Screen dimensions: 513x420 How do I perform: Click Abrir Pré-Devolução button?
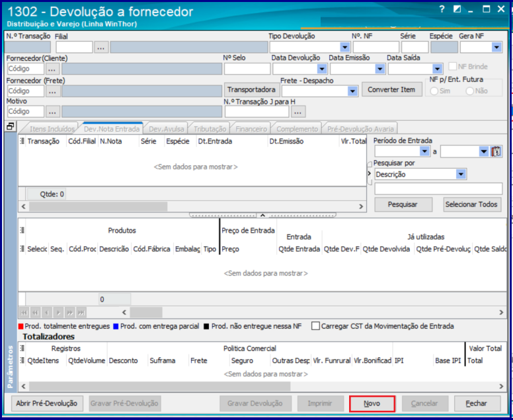[47, 403]
